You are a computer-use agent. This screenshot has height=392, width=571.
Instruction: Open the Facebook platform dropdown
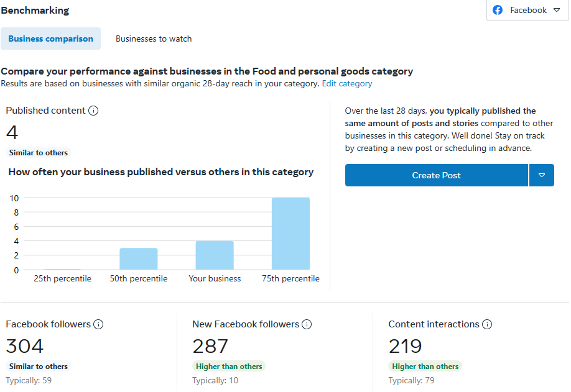527,11
